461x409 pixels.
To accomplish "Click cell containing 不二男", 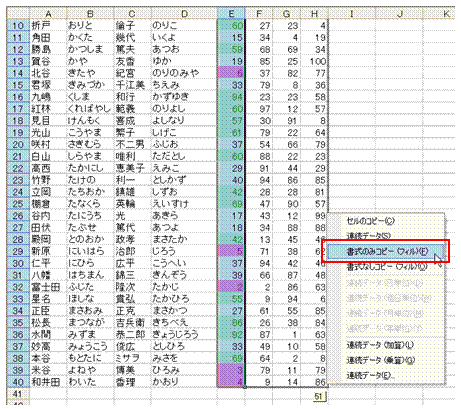I will (x=132, y=145).
